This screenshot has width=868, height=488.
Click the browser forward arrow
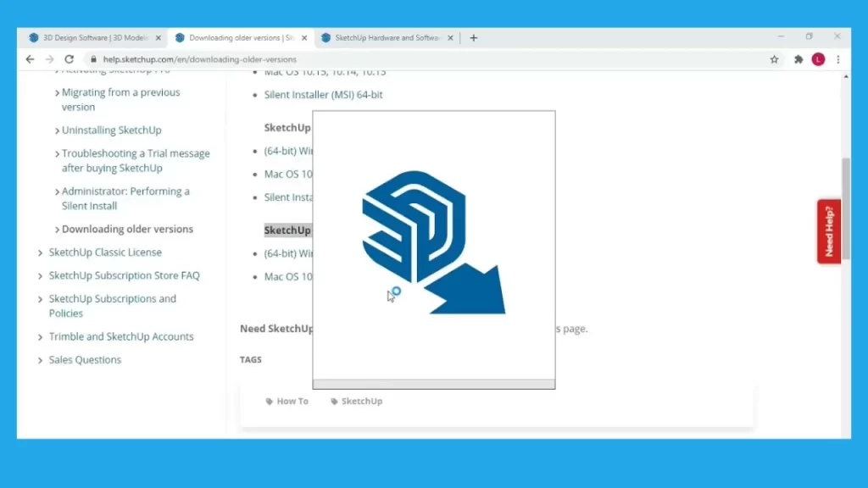pyautogui.click(x=49, y=59)
